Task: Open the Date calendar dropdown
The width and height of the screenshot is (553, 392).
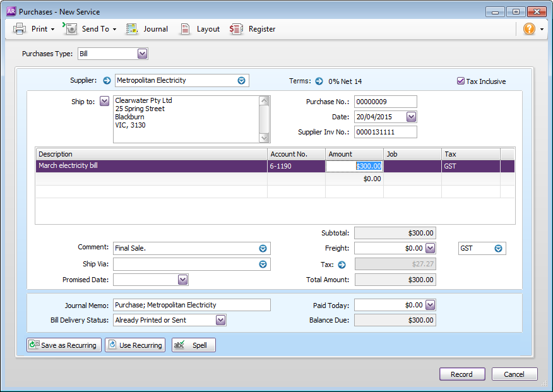Action: (x=411, y=117)
